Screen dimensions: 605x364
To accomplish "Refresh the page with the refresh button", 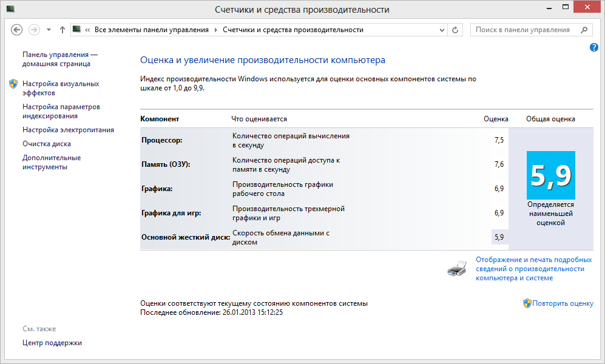I will tap(455, 30).
